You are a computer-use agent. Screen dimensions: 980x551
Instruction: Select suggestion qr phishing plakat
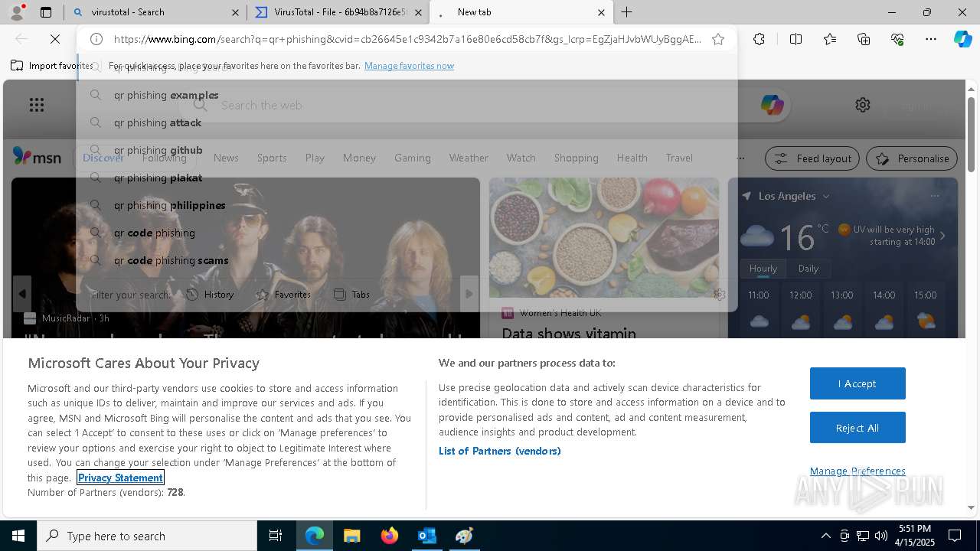[x=407, y=178]
